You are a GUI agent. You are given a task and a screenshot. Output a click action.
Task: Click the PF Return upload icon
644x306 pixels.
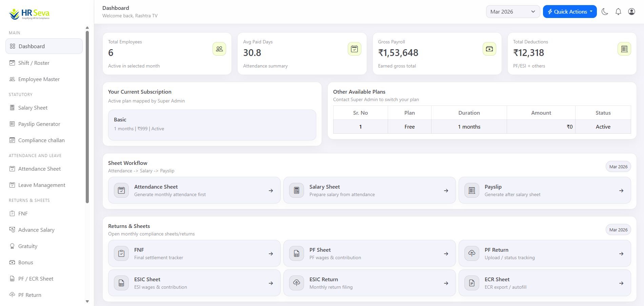(471, 253)
